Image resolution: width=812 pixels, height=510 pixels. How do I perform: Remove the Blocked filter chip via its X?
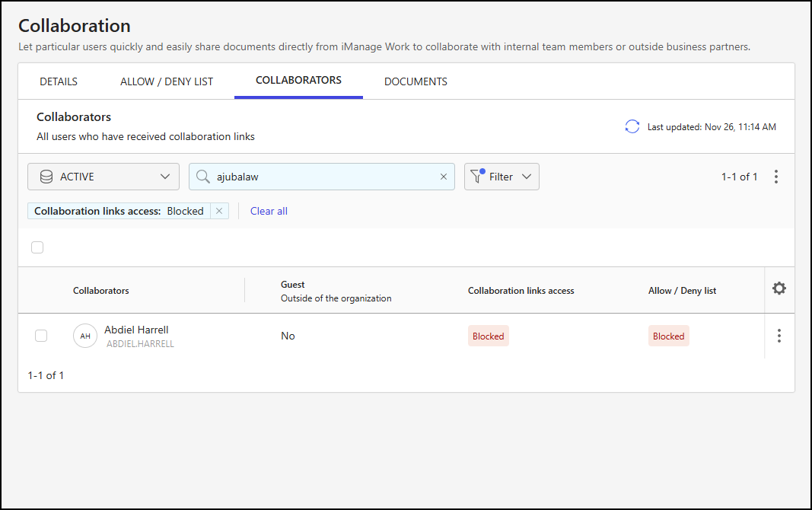[219, 211]
